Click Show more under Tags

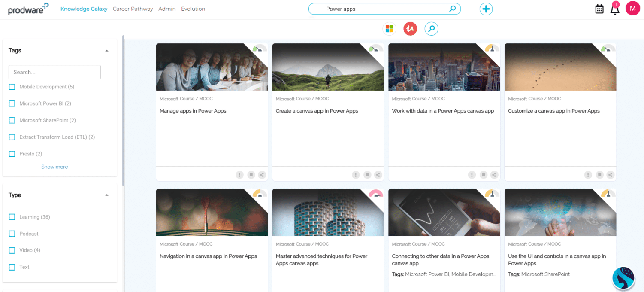coord(54,167)
